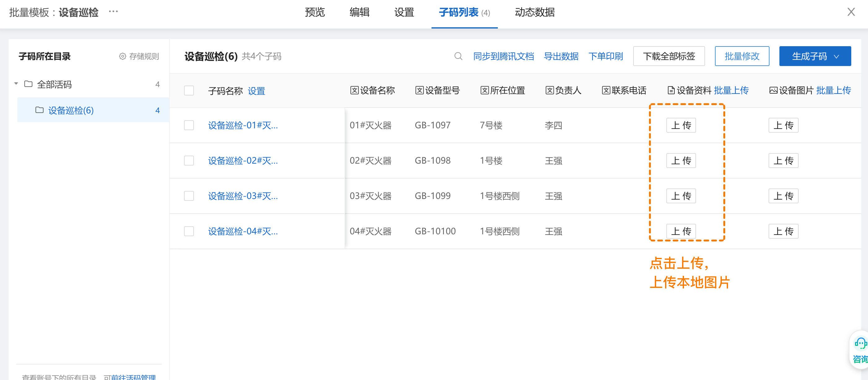Image resolution: width=868 pixels, height=380 pixels.
Task: Open the 动态数据 tab
Action: pyautogui.click(x=535, y=12)
